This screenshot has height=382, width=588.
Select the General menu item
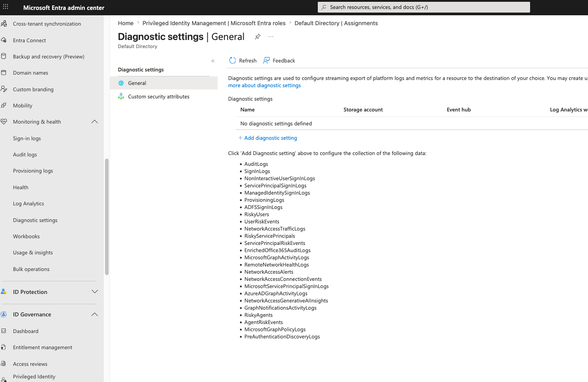tap(164, 83)
